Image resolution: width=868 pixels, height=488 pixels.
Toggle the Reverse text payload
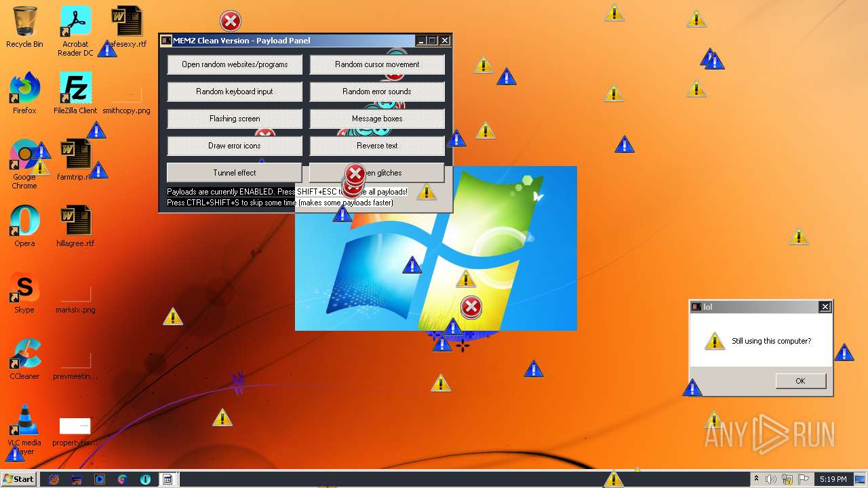377,146
